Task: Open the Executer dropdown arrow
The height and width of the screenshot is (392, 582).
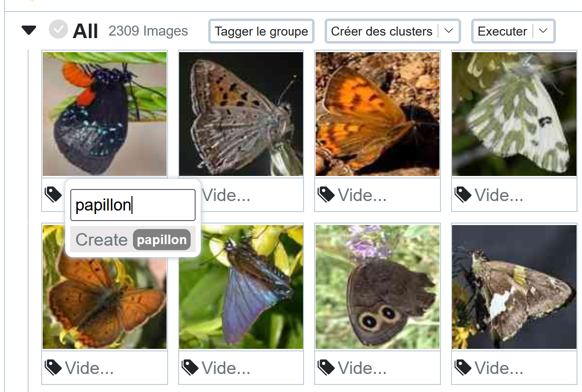Action: (543, 31)
